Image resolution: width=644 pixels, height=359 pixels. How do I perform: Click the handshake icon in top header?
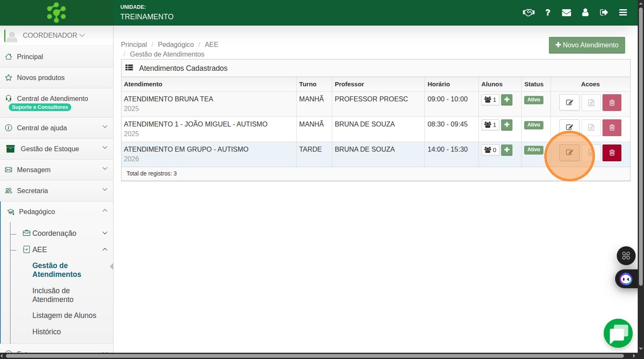528,13
